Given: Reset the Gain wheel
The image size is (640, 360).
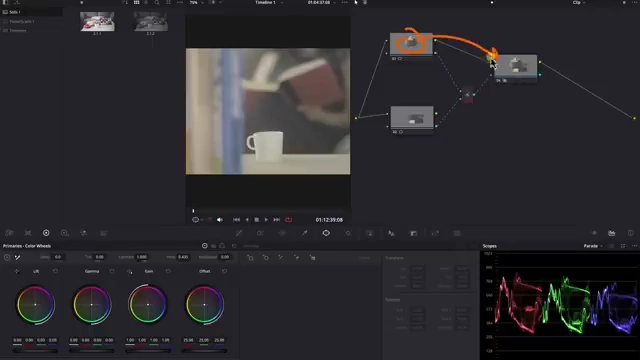Looking at the screenshot, I should coord(168,271).
